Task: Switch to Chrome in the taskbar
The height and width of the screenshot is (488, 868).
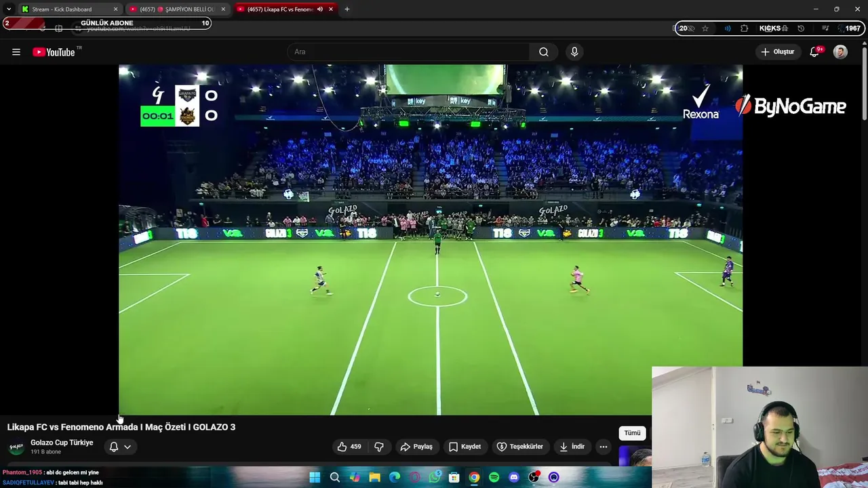Action: [474, 478]
